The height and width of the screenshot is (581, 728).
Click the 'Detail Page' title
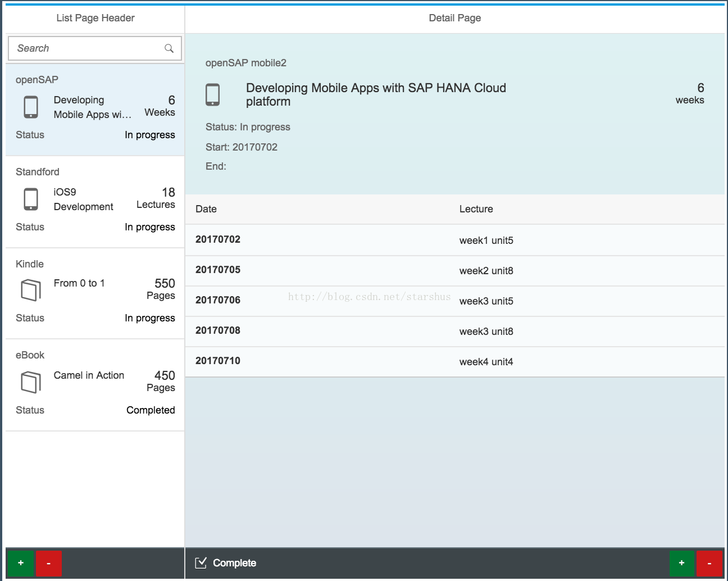click(x=455, y=18)
